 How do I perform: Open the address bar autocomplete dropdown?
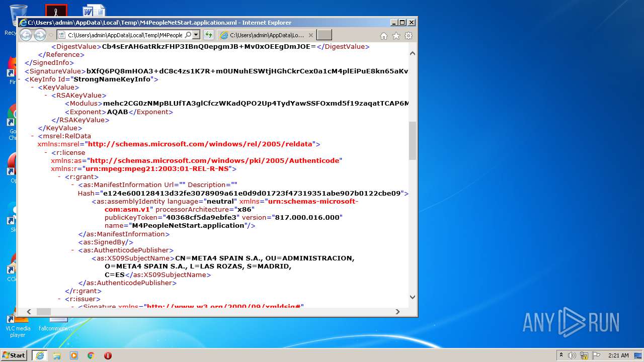pyautogui.click(x=196, y=35)
